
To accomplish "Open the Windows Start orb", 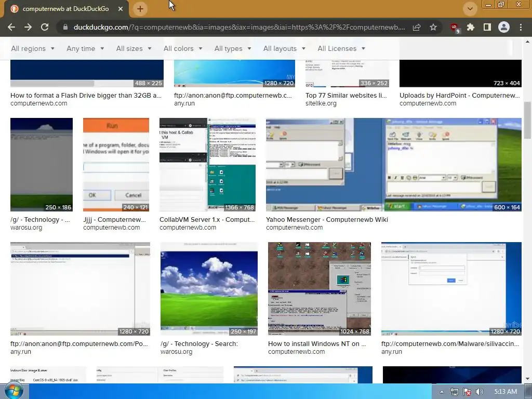I will pos(14,391).
